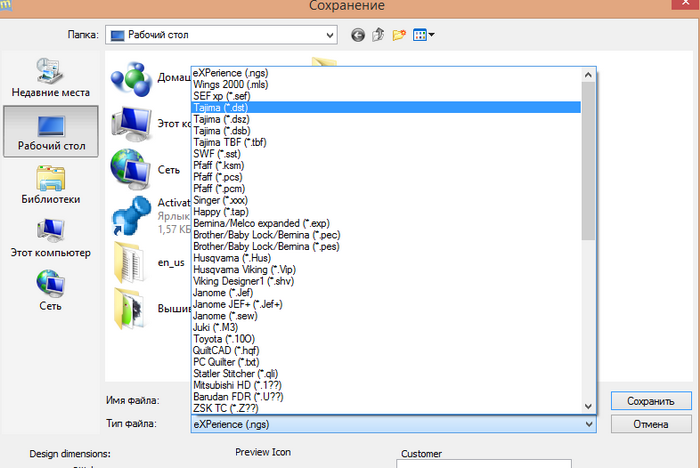Select the en_us folder icon
The width and height of the screenshot is (700, 468).
[x=130, y=263]
